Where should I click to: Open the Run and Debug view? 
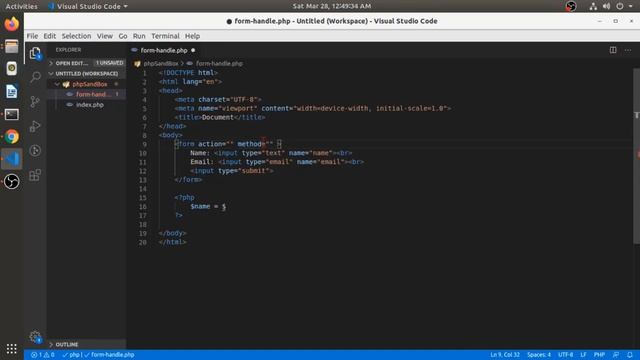click(x=35, y=126)
